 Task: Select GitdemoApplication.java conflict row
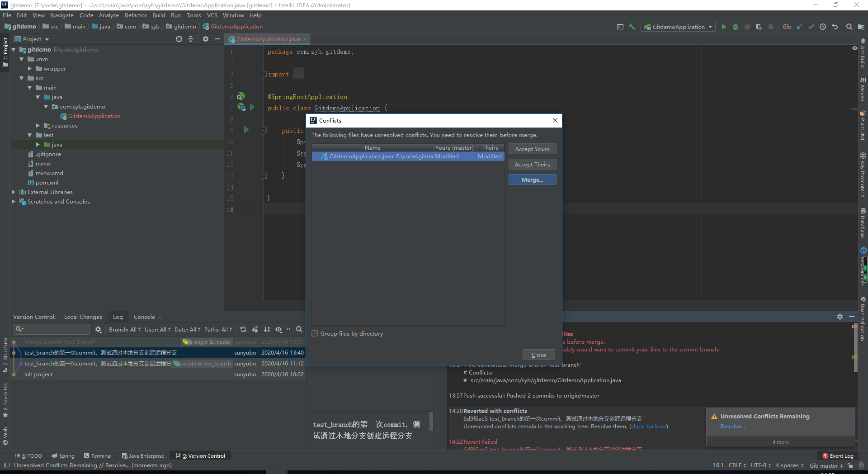click(x=408, y=156)
